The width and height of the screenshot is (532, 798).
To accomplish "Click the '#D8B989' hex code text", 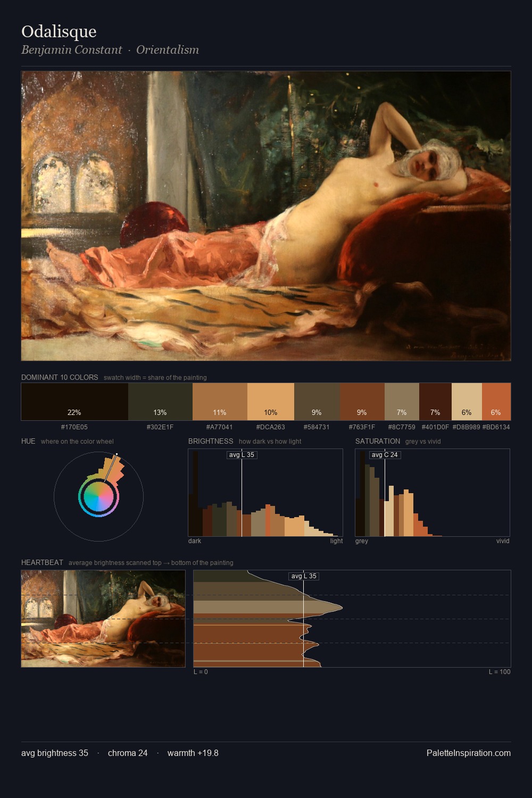I will tap(467, 427).
